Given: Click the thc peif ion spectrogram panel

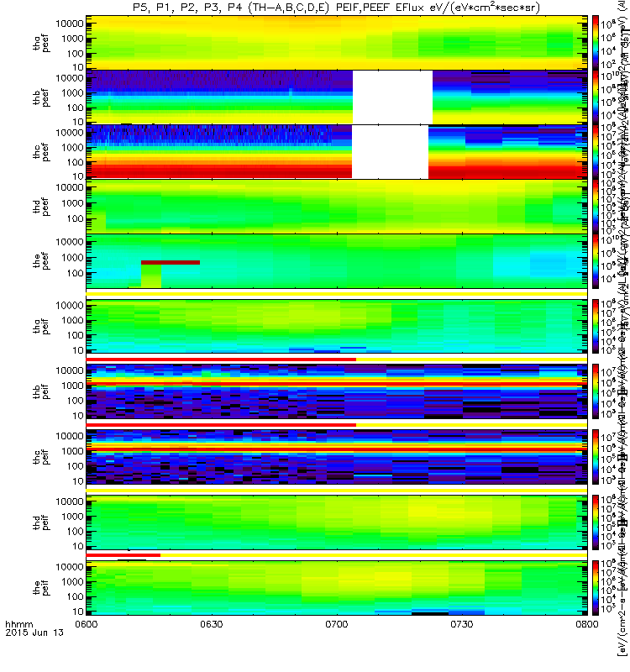Looking at the screenshot, I should point(337,457).
